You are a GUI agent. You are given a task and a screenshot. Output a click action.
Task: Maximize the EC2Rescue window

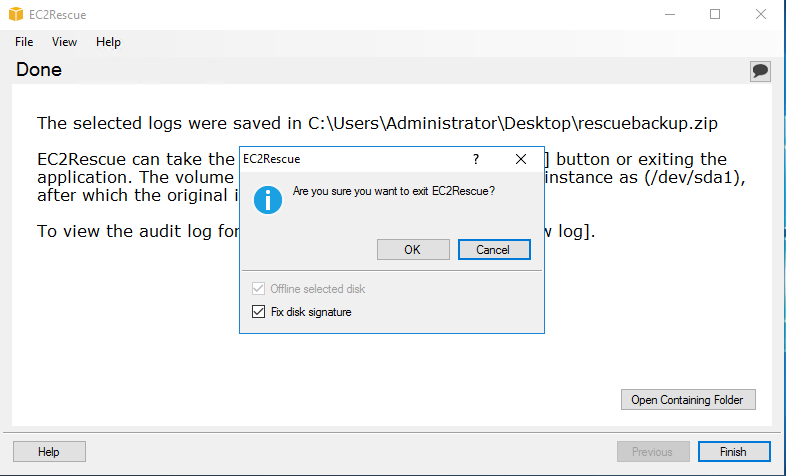click(715, 15)
